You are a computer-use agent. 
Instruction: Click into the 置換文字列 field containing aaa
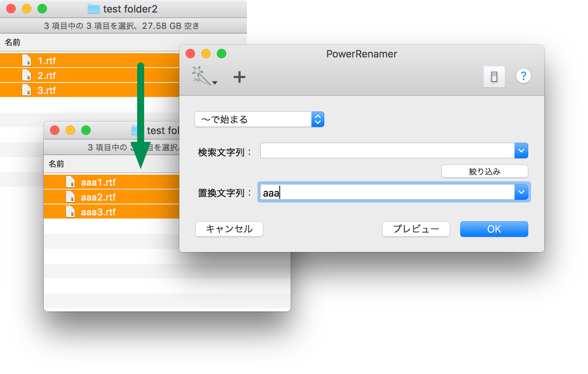387,192
